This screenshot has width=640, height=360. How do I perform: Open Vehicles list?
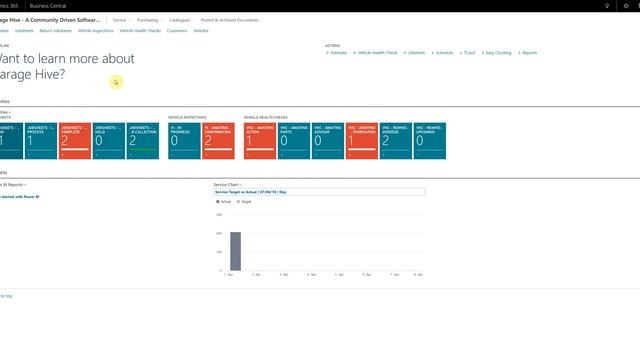coord(200,31)
